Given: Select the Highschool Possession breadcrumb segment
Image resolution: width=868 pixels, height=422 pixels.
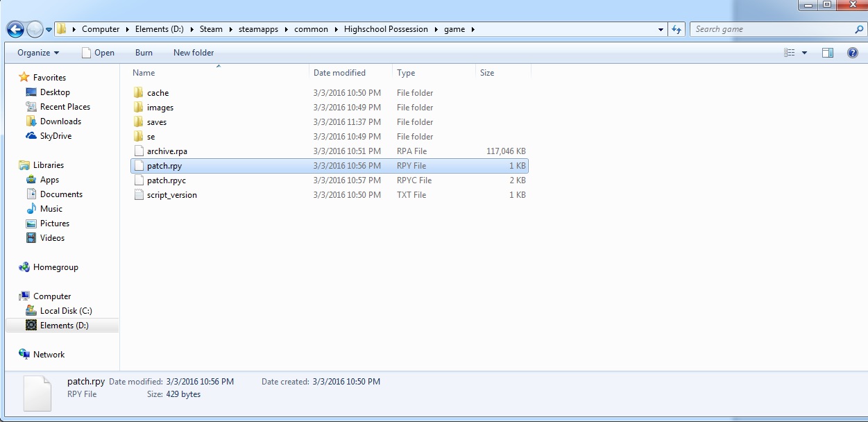Looking at the screenshot, I should click(386, 29).
